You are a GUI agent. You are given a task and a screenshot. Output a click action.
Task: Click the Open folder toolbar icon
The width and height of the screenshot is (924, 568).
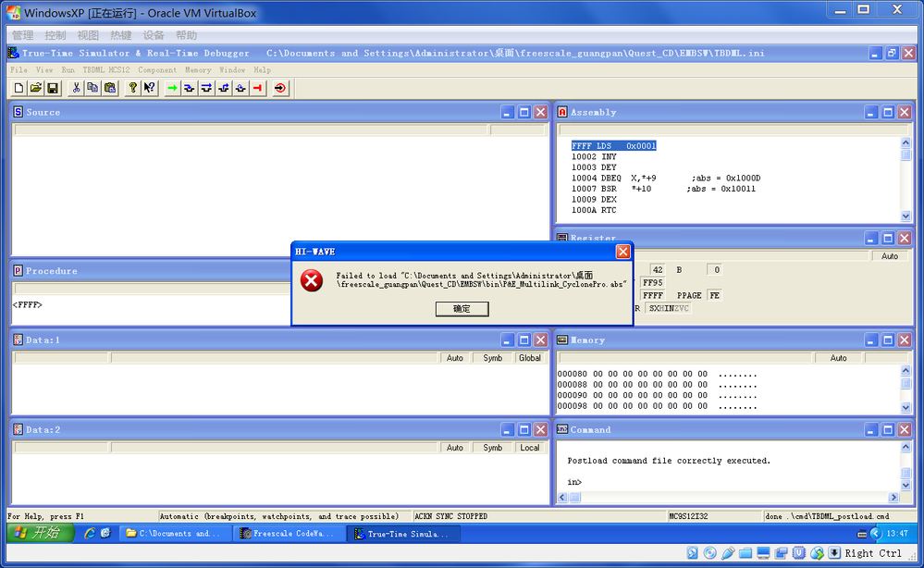(x=36, y=89)
